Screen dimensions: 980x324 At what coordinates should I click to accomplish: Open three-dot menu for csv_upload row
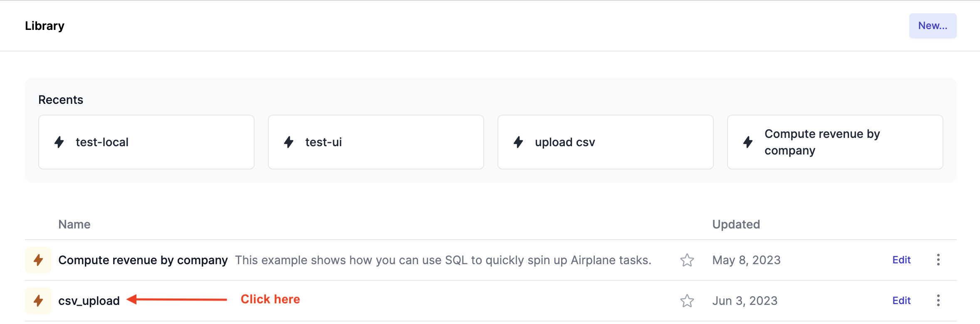(938, 301)
